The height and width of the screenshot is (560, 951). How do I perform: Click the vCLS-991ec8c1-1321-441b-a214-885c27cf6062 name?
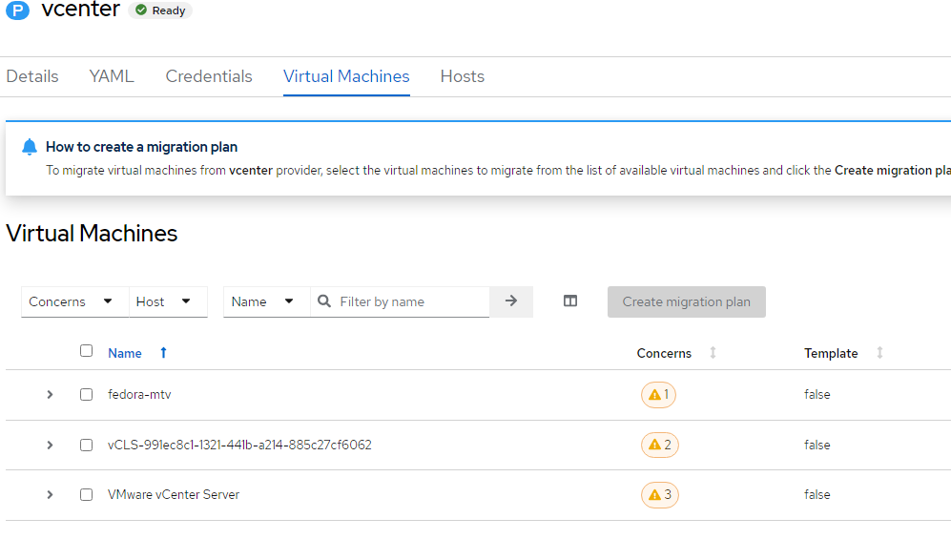(x=239, y=445)
